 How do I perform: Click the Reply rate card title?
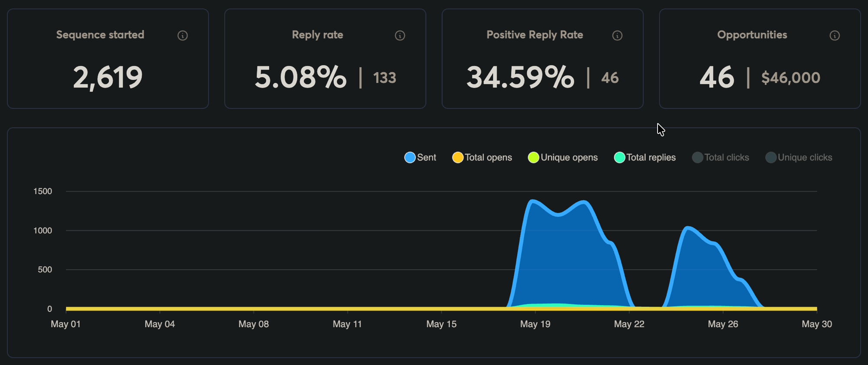tap(318, 35)
